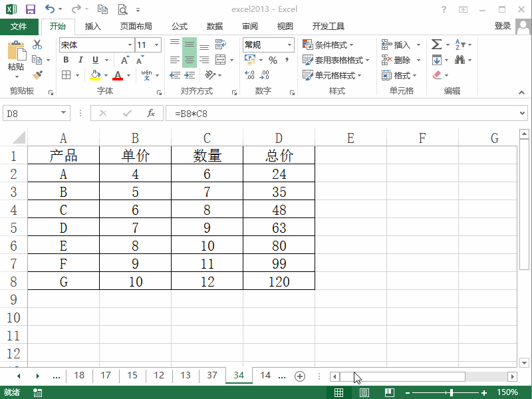Viewport: 532px width, 399px height.
Task: Open the fill color bucket icon
Action: 95,74
